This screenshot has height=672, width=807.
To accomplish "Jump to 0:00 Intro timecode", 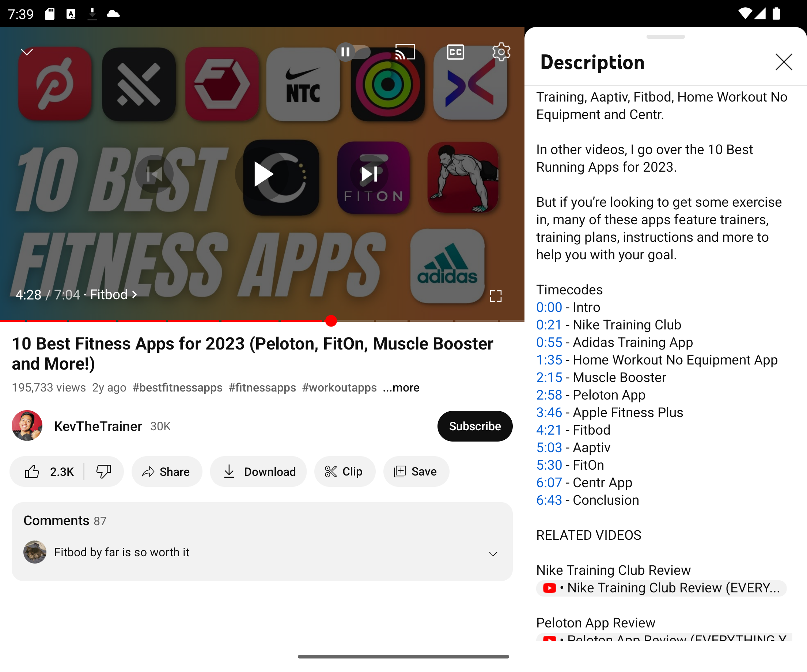I will pyautogui.click(x=549, y=307).
